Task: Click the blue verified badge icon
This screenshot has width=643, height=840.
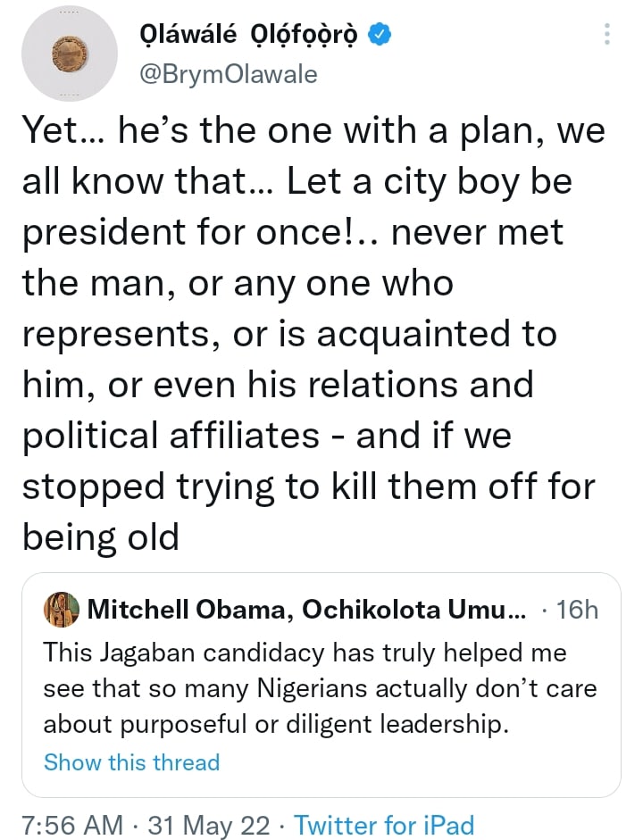Action: point(380,35)
